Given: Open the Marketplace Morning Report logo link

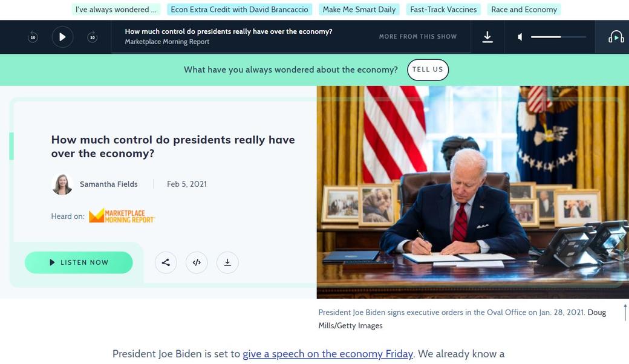Looking at the screenshot, I should [x=122, y=216].
